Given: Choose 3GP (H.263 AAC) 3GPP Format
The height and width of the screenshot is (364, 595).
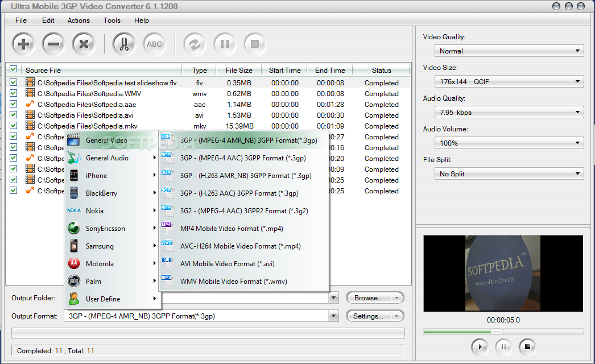Looking at the screenshot, I should pyautogui.click(x=243, y=193).
